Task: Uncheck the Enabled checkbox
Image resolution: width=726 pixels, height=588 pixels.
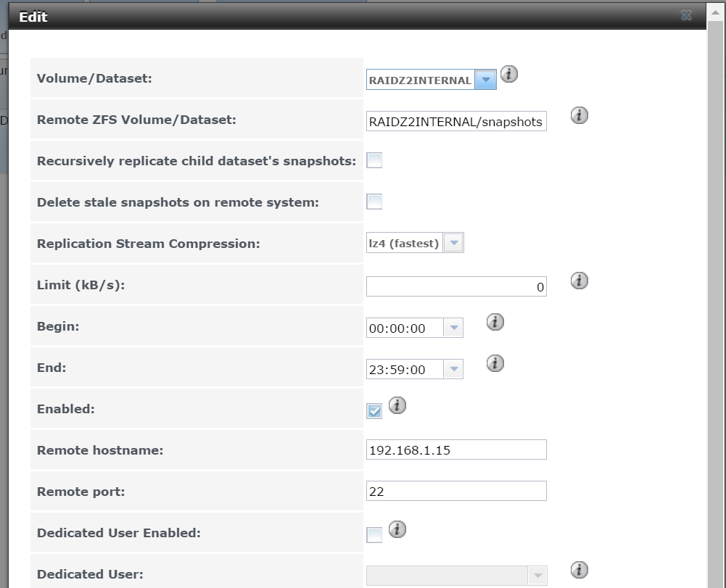Action: click(x=374, y=410)
